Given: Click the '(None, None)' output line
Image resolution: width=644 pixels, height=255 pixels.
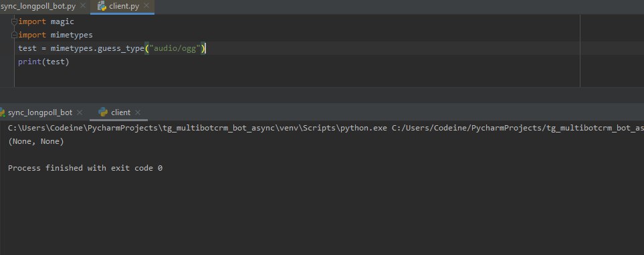Looking at the screenshot, I should [x=35, y=141].
